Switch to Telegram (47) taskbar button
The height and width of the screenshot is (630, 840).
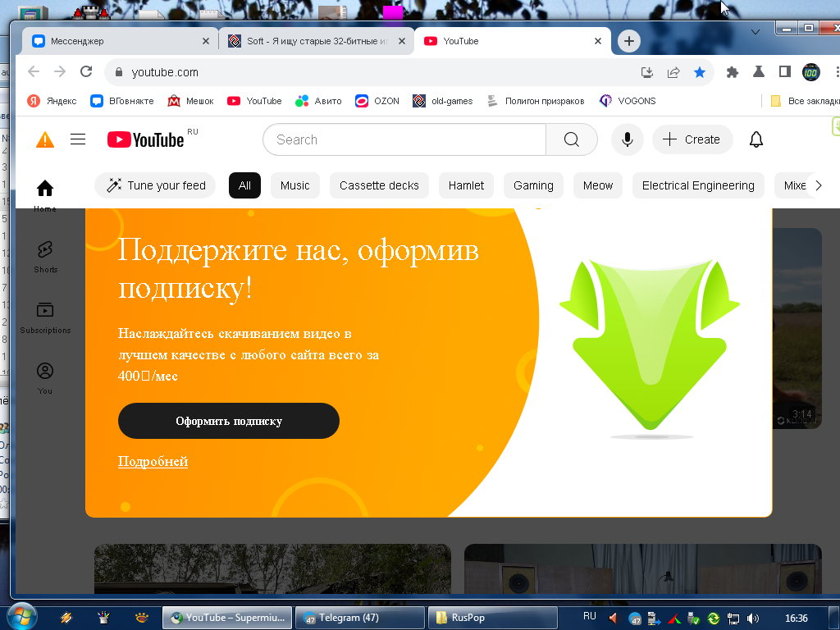[x=361, y=618]
